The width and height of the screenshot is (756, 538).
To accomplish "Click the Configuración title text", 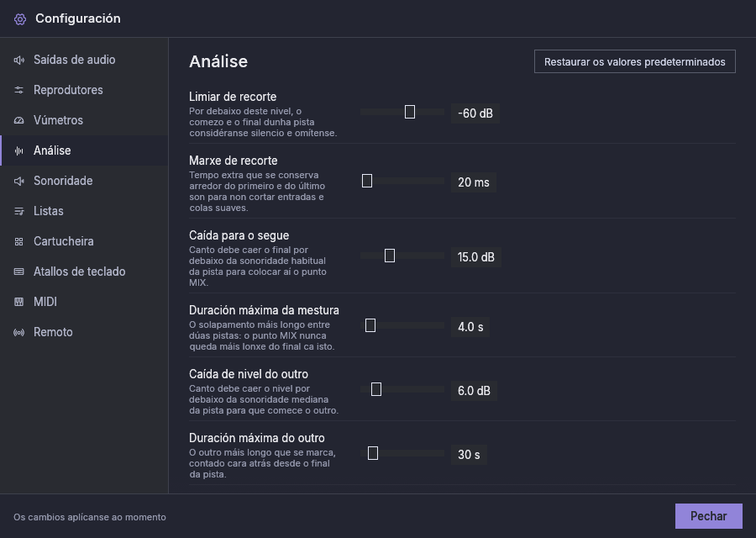I will pos(78,18).
